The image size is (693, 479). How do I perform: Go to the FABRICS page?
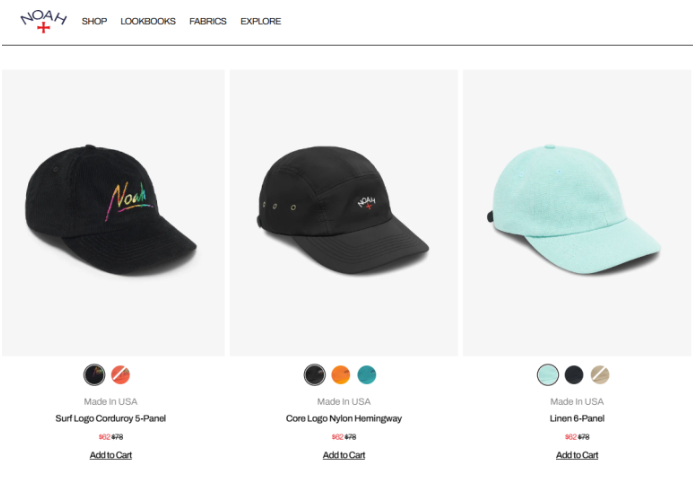pos(208,21)
